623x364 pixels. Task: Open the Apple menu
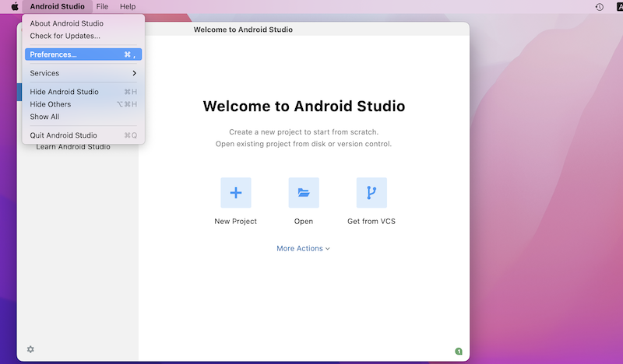(x=14, y=6)
